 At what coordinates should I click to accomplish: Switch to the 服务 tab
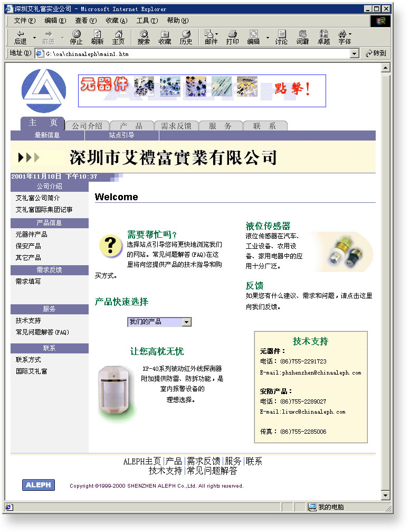[x=221, y=126]
